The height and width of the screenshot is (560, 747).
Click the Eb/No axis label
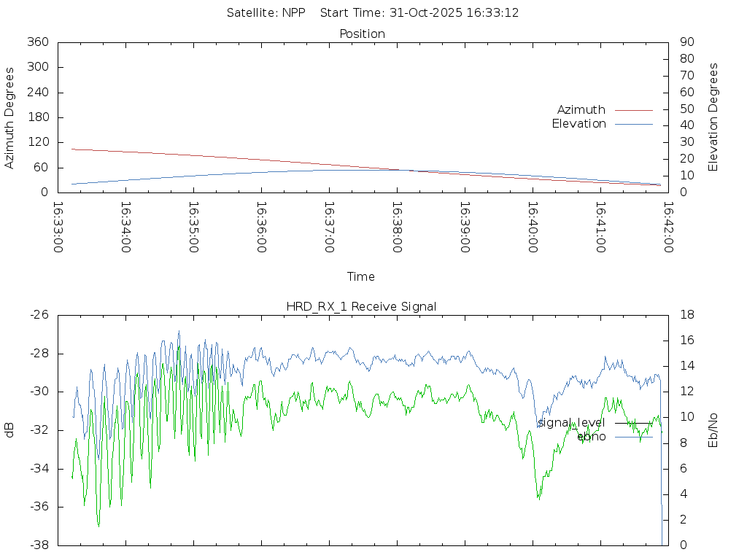click(x=713, y=430)
